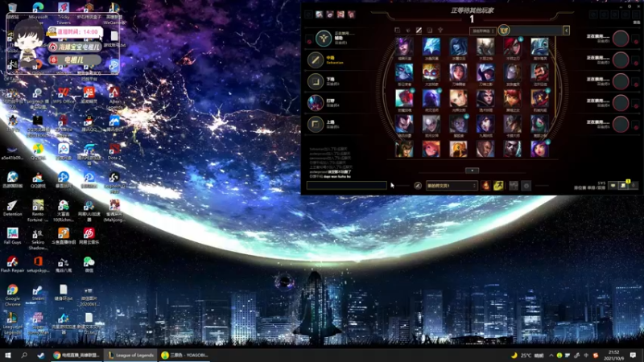The width and height of the screenshot is (644, 362).
Task: Expand more champions with the down arrow
Action: coord(472,171)
